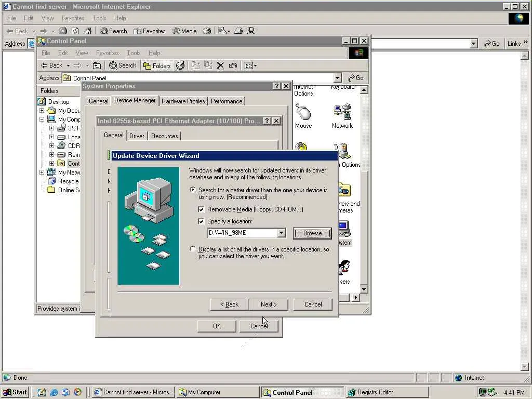This screenshot has width=532, height=399.
Task: Open Tools menu in Control Panel
Action: pyautogui.click(x=134, y=53)
